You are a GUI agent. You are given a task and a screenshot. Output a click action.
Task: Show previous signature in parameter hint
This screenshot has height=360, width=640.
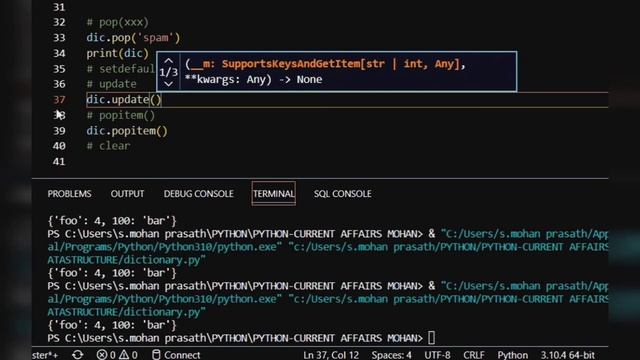(169, 60)
